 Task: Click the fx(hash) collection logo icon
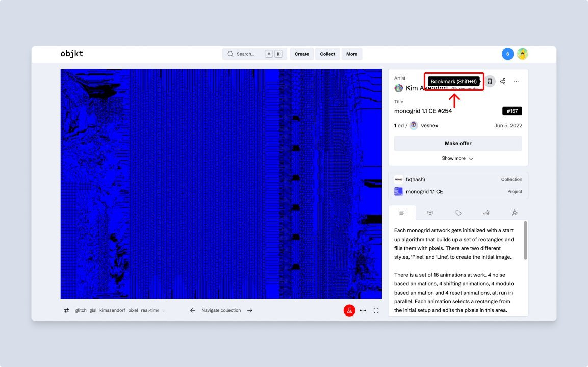399,179
